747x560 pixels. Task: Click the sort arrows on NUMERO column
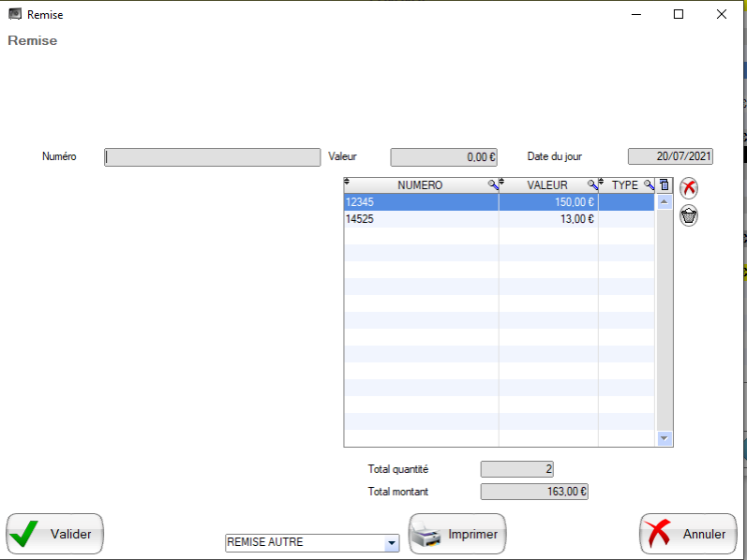click(x=348, y=182)
